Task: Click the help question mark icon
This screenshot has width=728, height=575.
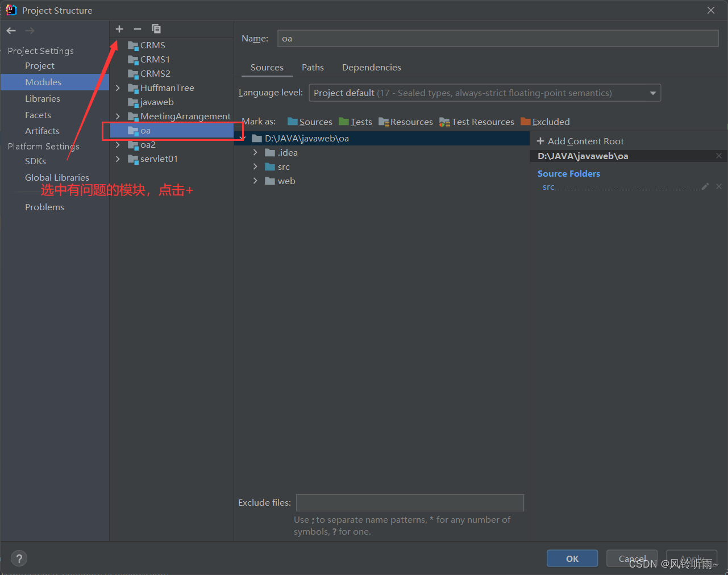Action: [19, 559]
